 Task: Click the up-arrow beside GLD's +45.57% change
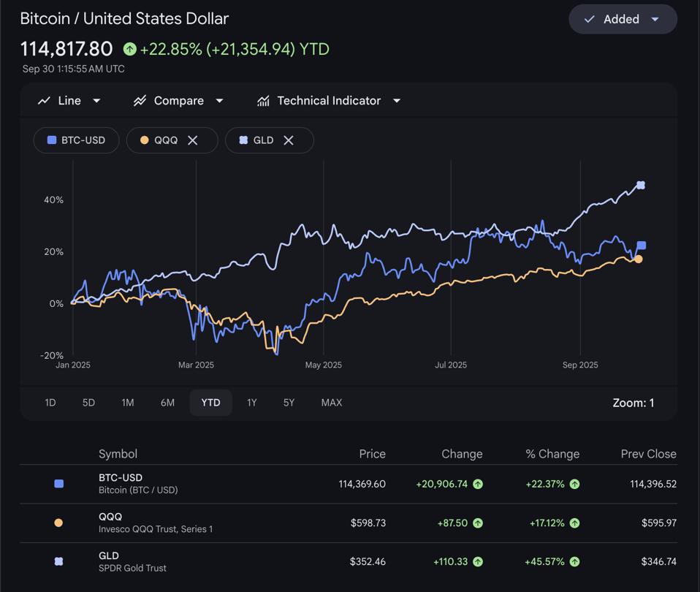[574, 561]
